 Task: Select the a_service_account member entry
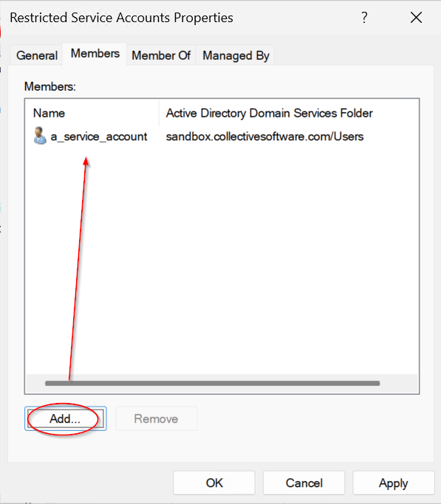pyautogui.click(x=99, y=137)
